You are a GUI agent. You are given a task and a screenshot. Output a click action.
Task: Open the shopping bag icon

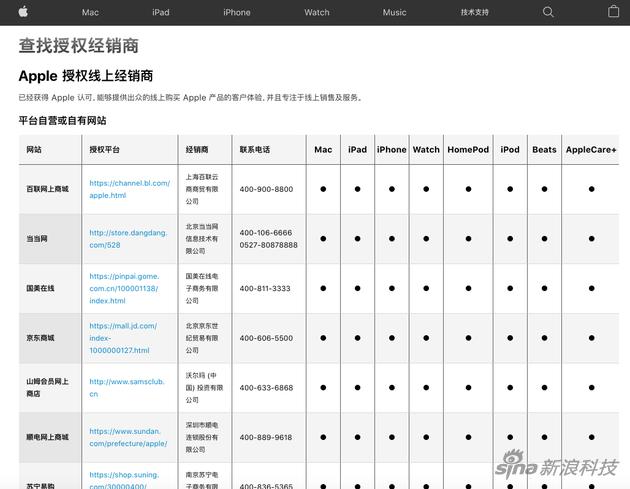614,11
